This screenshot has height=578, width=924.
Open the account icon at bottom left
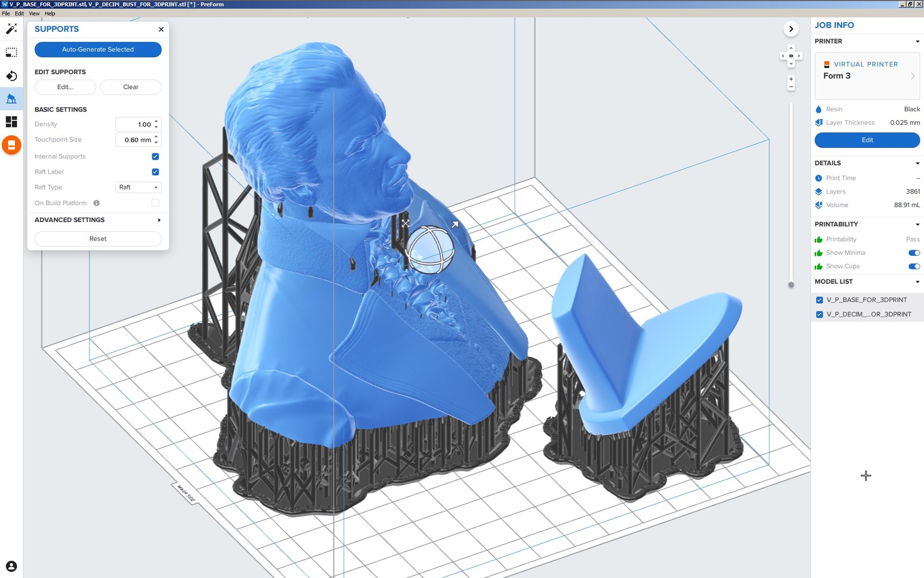click(11, 567)
